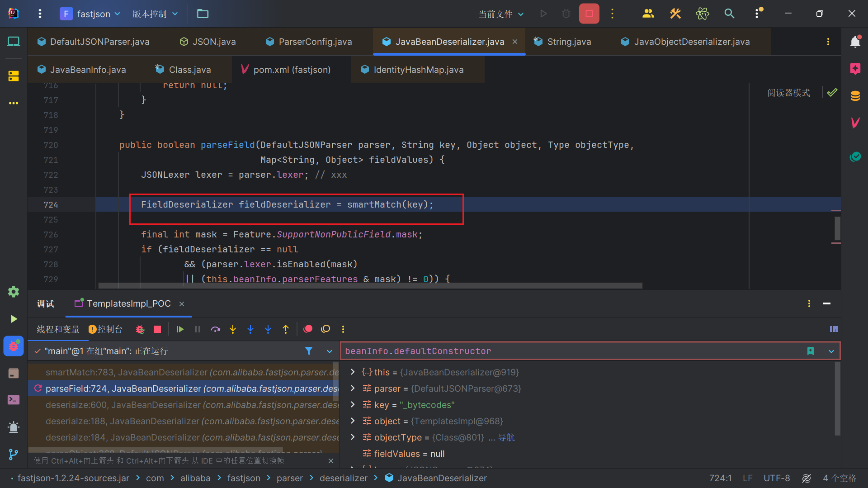868x488 pixels.
Task: Click Resume Program in debug toolbar
Action: click(180, 329)
